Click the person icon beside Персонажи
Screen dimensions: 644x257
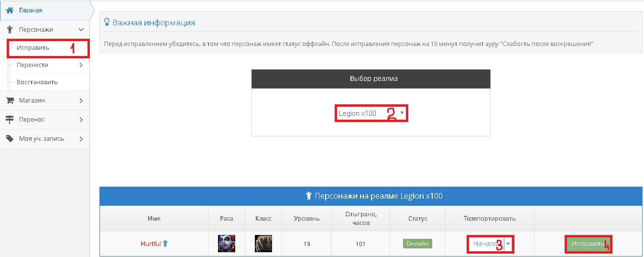click(9, 30)
